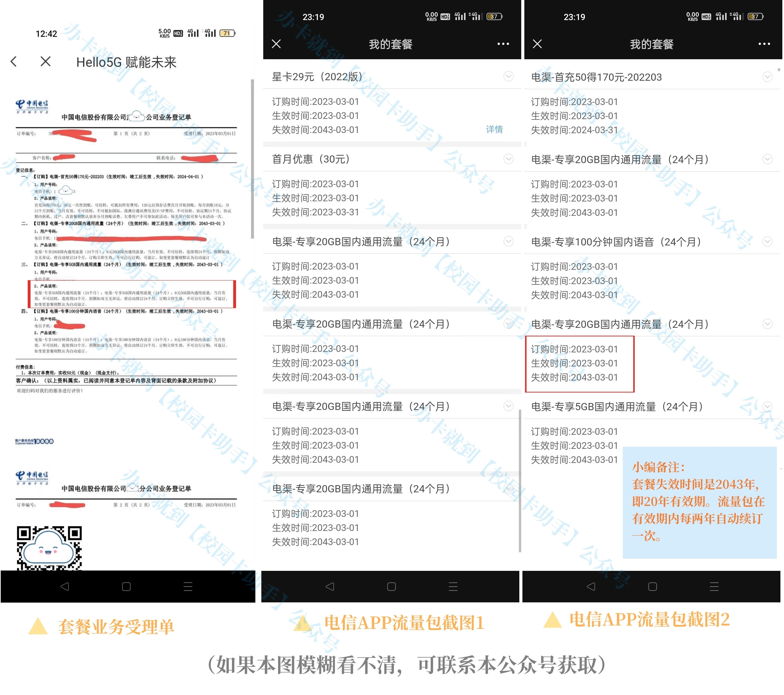
Task: Tap the 电渠-首充50得170元-202203 package title
Action: pyautogui.click(x=596, y=77)
